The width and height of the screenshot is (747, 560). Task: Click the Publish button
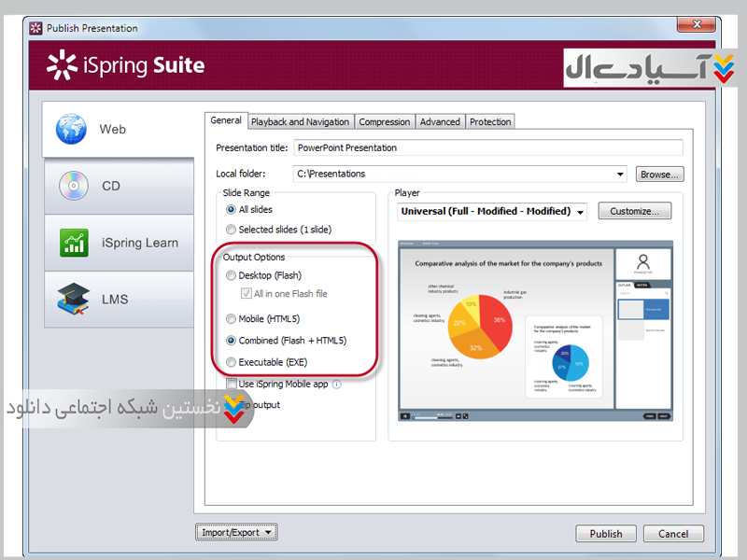point(605,534)
